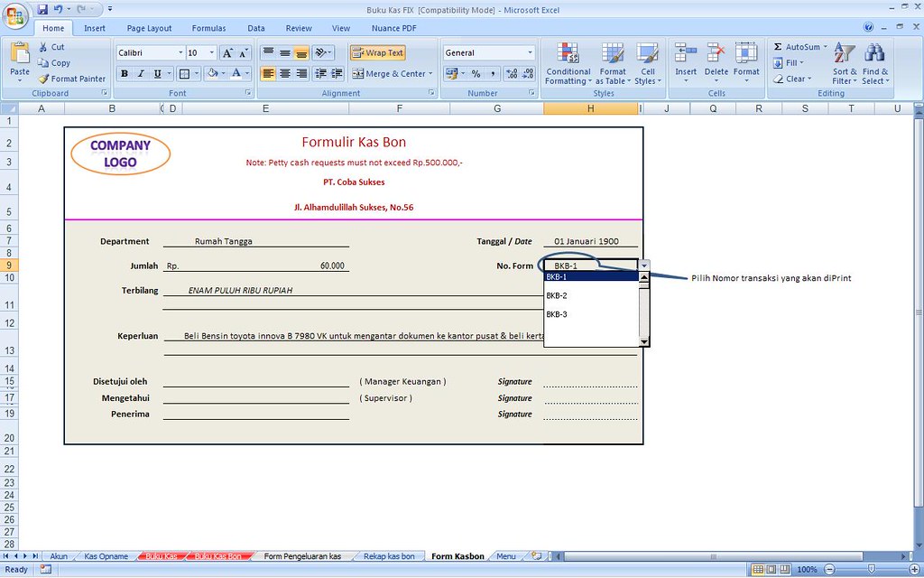Customize Quick Access Toolbar dropdown
This screenshot has width=924, height=578.
tap(110, 9)
